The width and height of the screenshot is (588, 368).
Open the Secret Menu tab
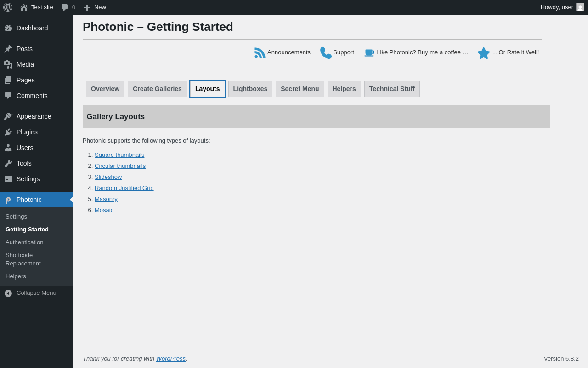click(300, 89)
